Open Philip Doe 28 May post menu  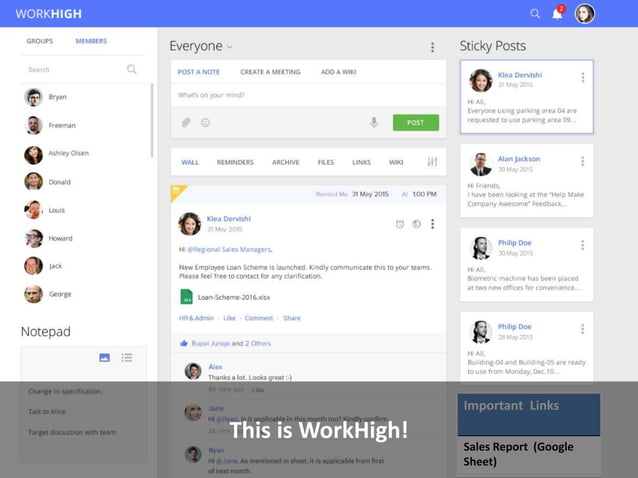[583, 329]
